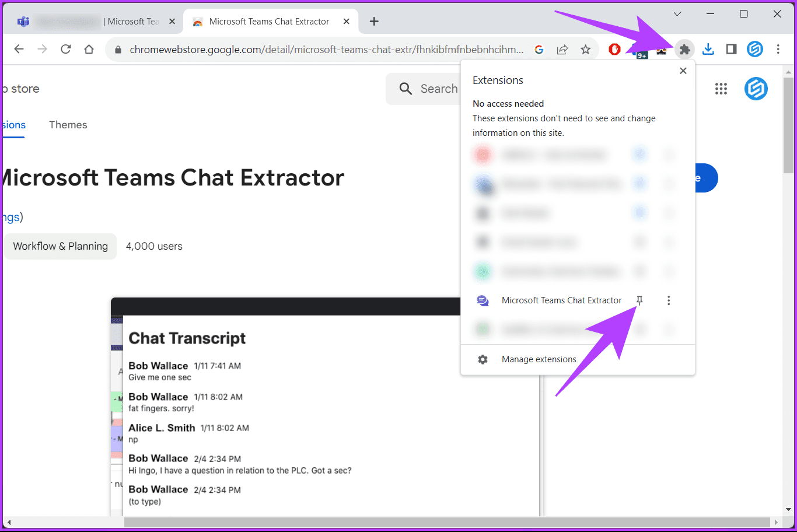Click Microsoft Teams Chat Extractor extension entry
Viewport: 797px width, 532px height.
[x=562, y=300]
